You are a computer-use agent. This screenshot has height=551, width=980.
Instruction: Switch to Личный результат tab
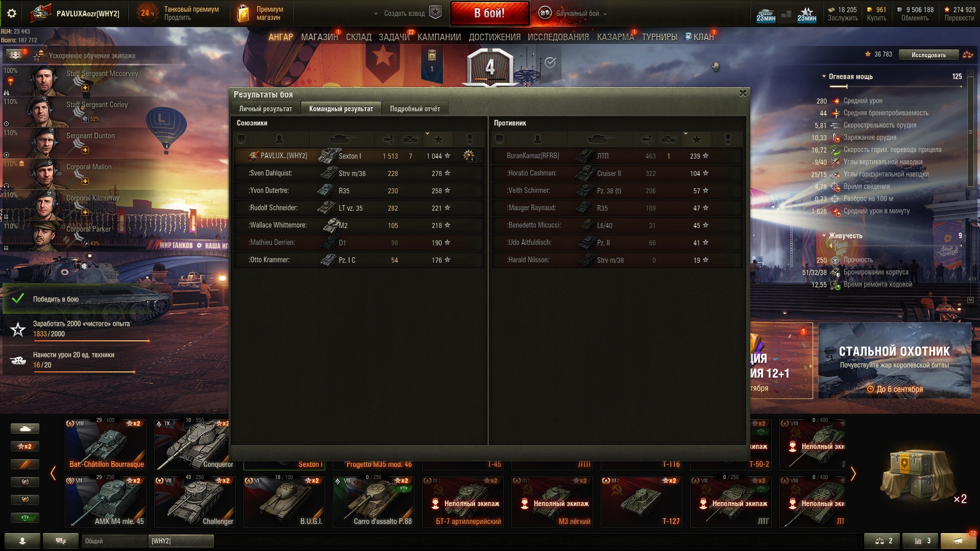pos(265,109)
